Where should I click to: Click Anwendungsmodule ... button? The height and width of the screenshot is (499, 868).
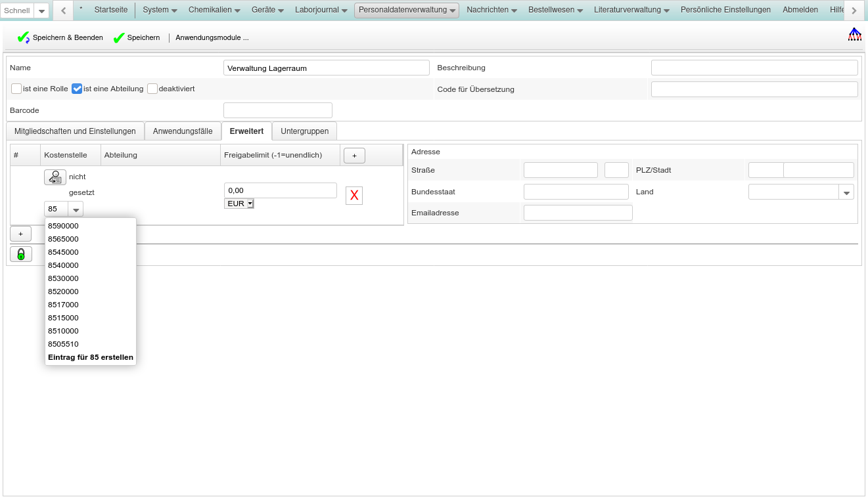212,38
